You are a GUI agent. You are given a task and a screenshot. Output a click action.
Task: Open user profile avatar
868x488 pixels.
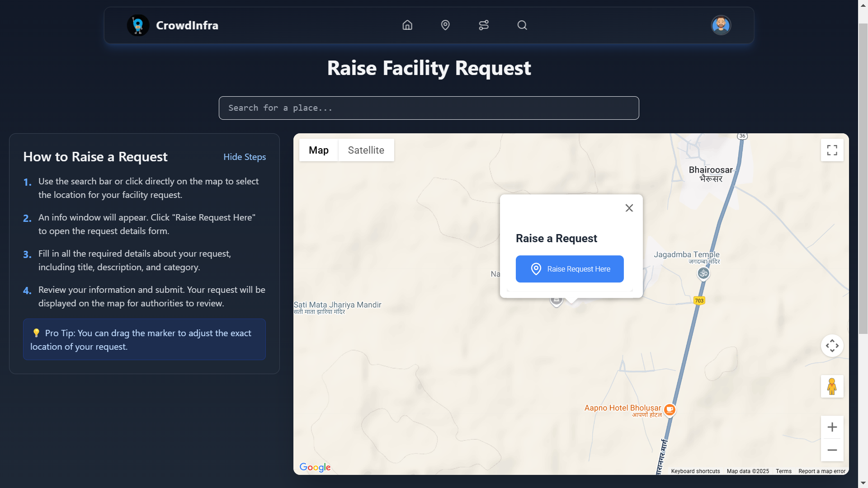tap(721, 25)
